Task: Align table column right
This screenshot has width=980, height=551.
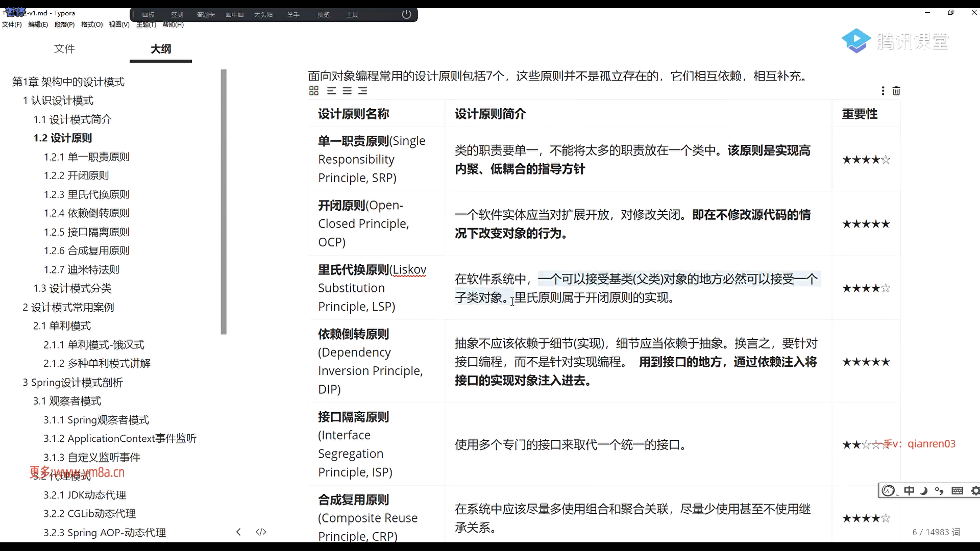Action: 363,91
